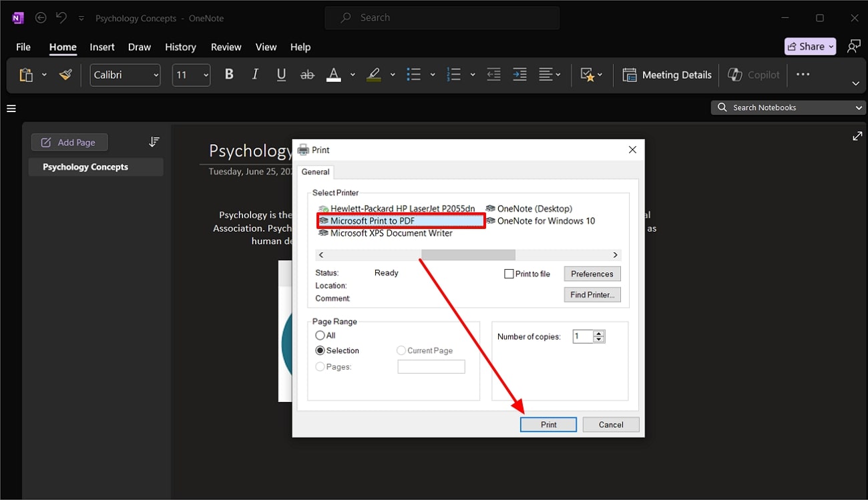Toggle the hamburger navigation icon
This screenshot has height=500, width=868.
tap(11, 108)
